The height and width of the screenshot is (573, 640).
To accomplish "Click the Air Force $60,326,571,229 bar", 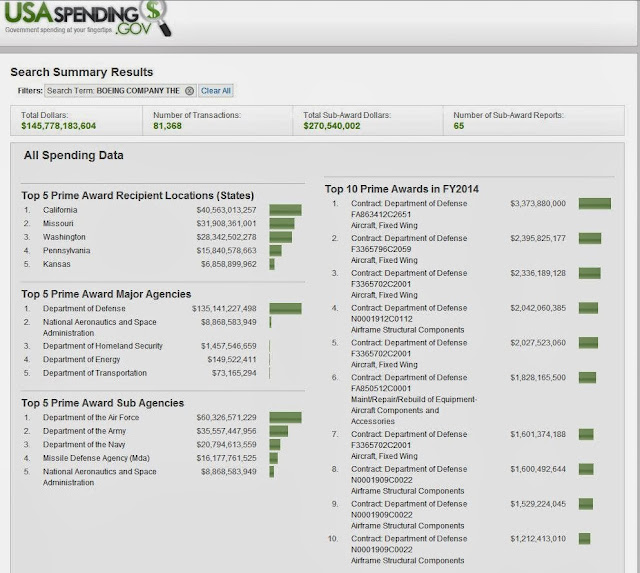I will tap(285, 418).
